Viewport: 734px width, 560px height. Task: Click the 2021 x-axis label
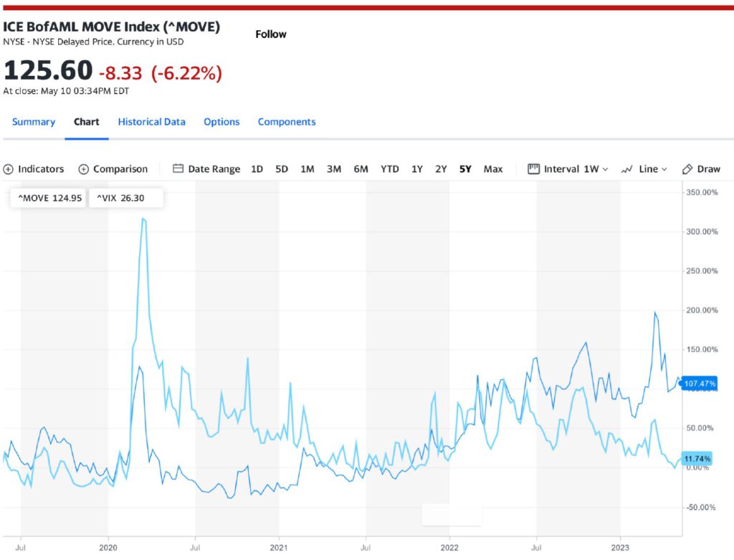279,548
